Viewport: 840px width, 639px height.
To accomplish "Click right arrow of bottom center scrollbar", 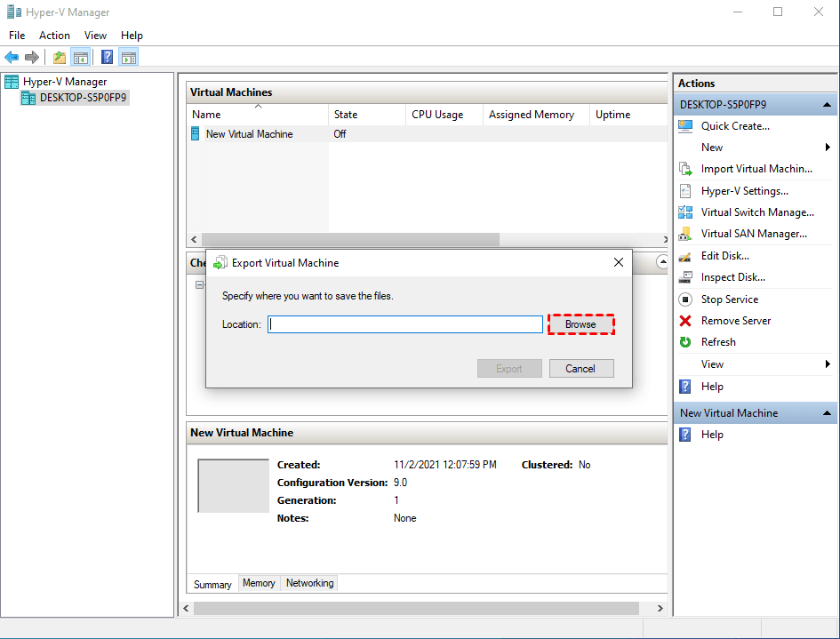I will tap(660, 609).
